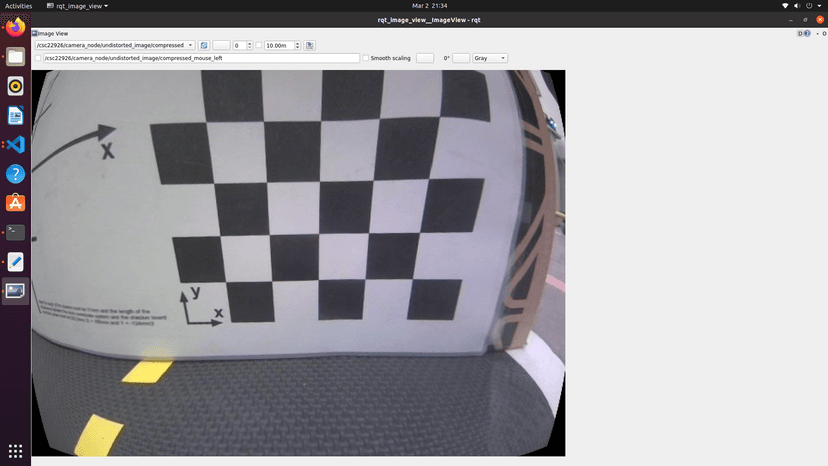Click Activities in the top bar

pyautogui.click(x=19, y=6)
